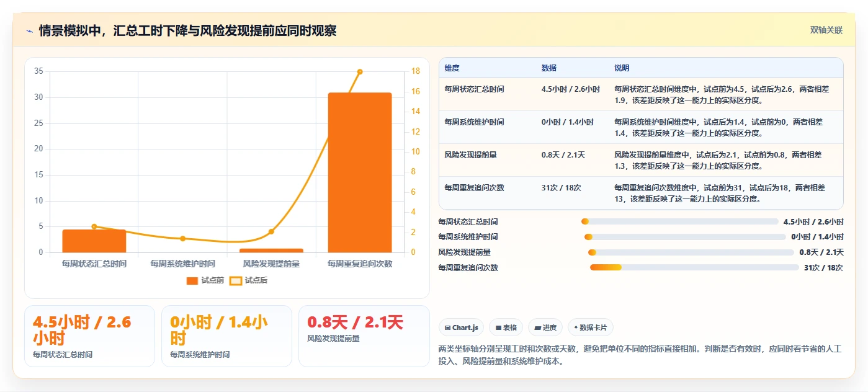The height and width of the screenshot is (392, 868).
Task: Click the 风险发现提前量 small bar in chart
Action: (x=271, y=251)
